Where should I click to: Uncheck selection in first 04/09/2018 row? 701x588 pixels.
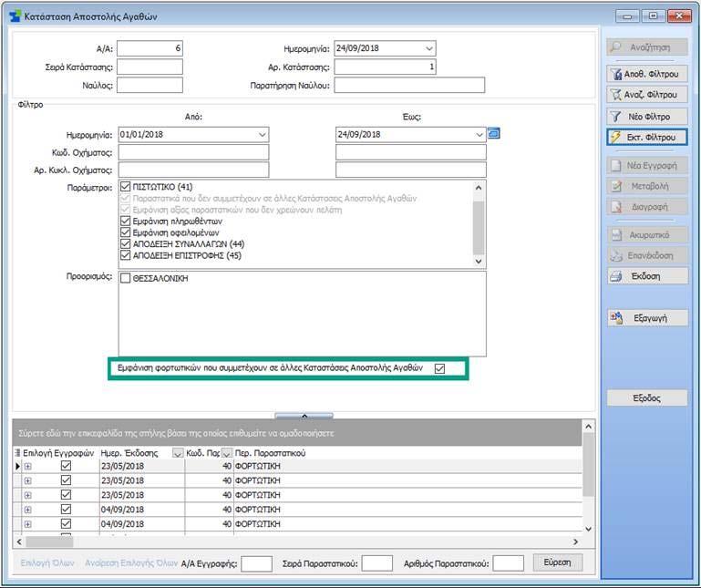click(x=66, y=509)
